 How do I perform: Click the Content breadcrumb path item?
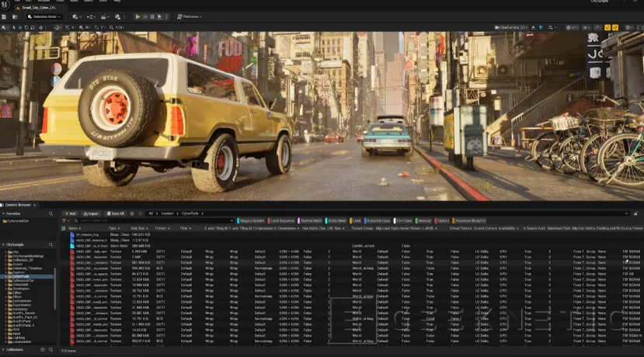tap(167, 213)
